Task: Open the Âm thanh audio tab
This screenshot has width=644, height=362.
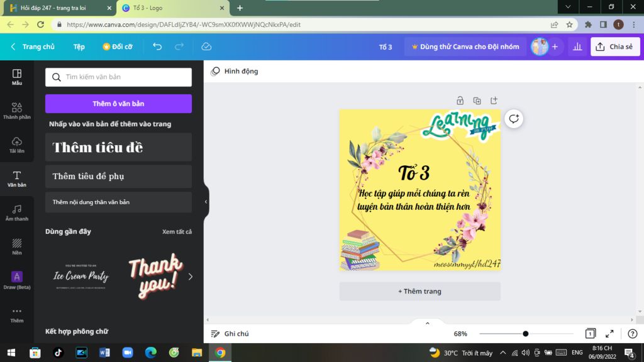Action: coord(17,213)
